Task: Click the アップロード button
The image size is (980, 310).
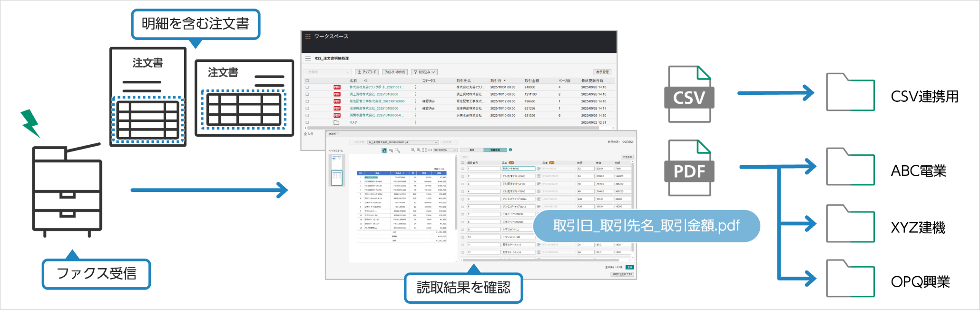Action: click(x=367, y=72)
